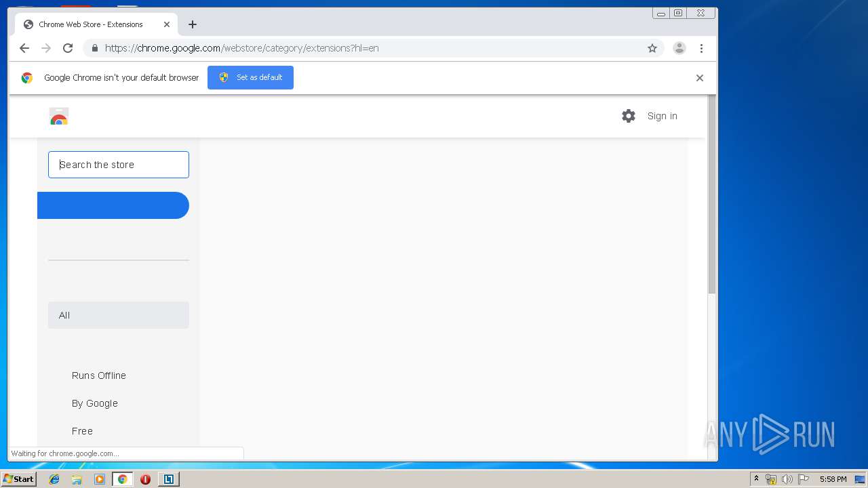Open the Action Center flag icon

pos(803,479)
